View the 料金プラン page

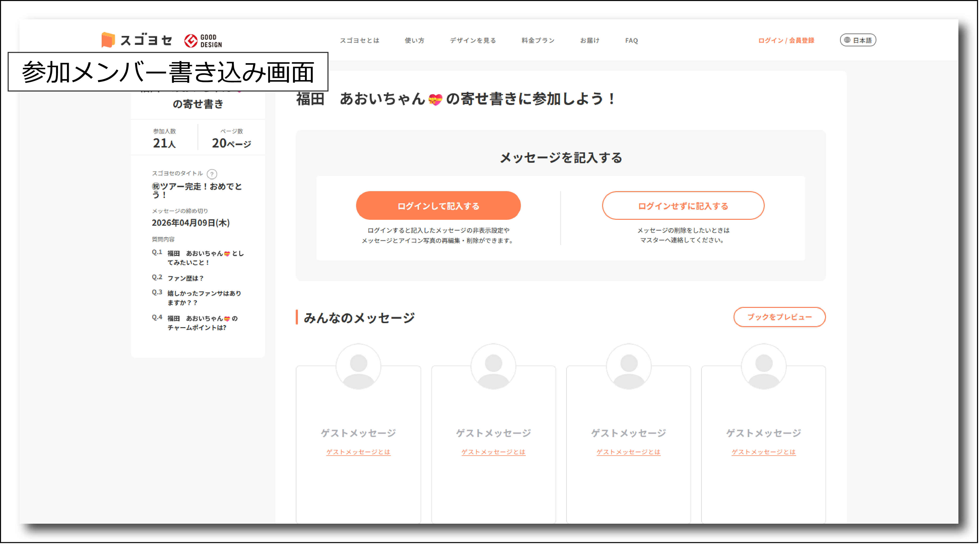click(538, 40)
